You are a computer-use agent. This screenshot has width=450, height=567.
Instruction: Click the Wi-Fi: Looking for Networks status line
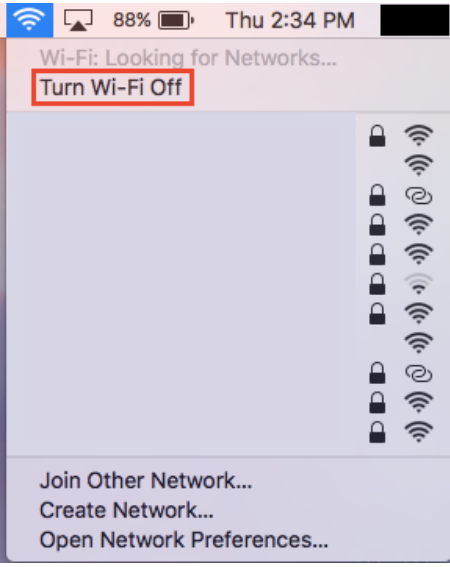tap(188, 57)
